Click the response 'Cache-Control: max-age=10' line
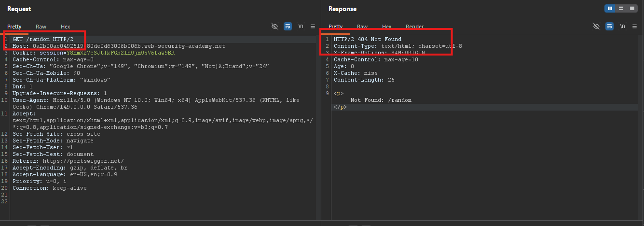The width and height of the screenshot is (644, 226). (376, 59)
